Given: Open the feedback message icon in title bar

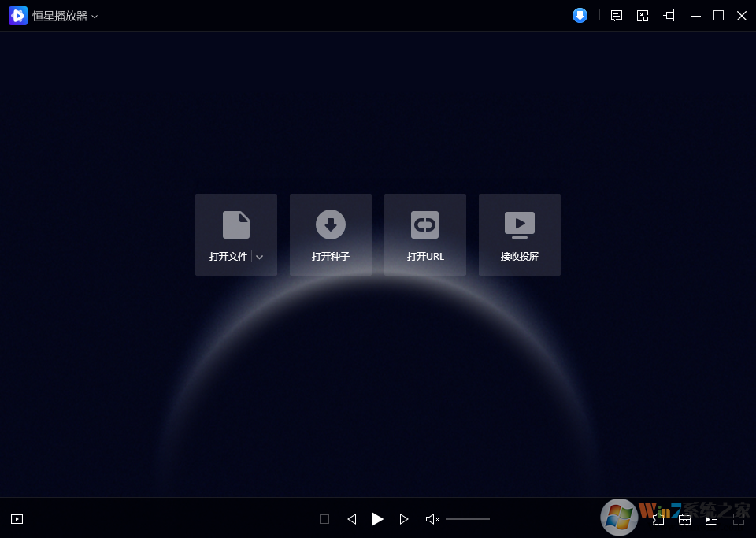Looking at the screenshot, I should (617, 16).
